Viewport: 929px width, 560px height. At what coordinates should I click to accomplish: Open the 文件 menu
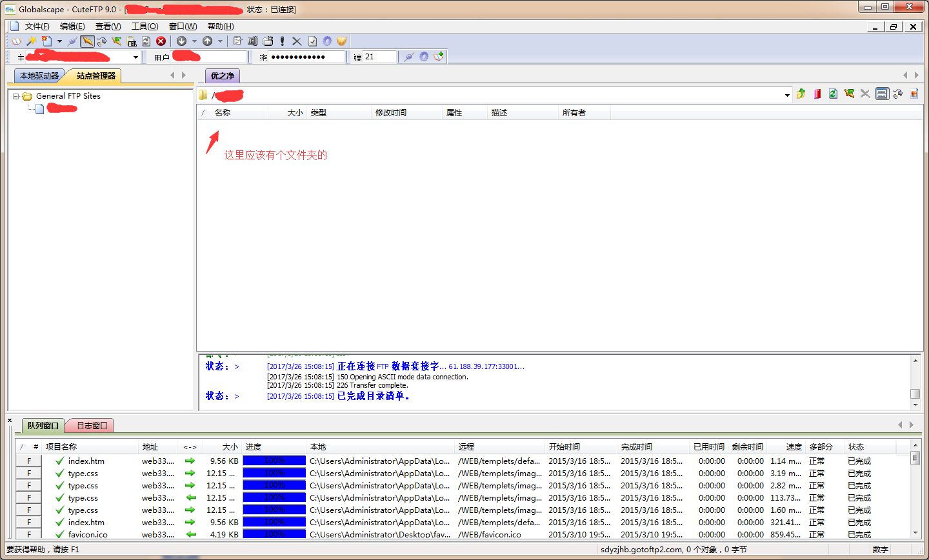pyautogui.click(x=37, y=26)
